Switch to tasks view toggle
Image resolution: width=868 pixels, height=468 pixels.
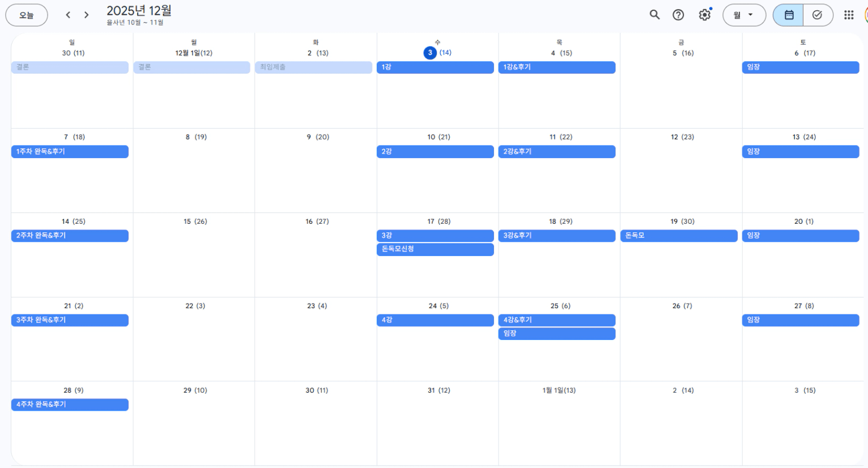pos(817,15)
